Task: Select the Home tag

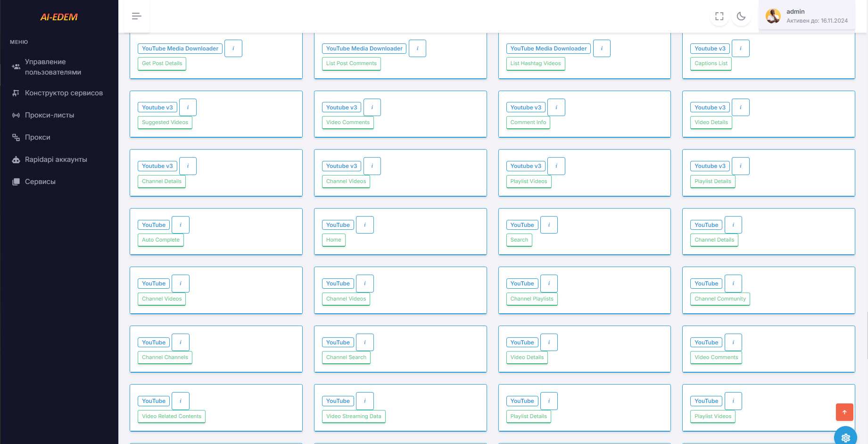Action: tap(334, 240)
